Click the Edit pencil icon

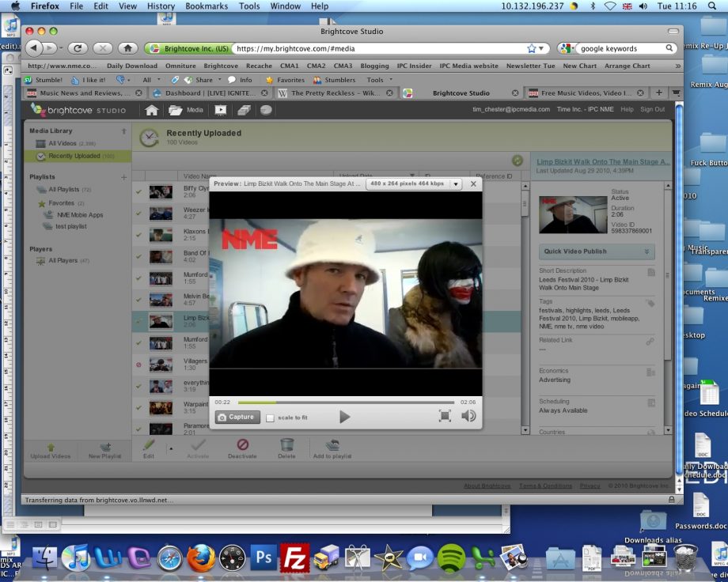(x=149, y=445)
